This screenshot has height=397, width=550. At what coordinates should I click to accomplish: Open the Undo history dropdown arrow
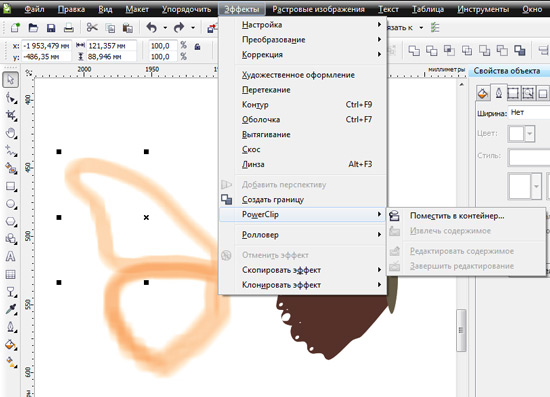click(165, 27)
